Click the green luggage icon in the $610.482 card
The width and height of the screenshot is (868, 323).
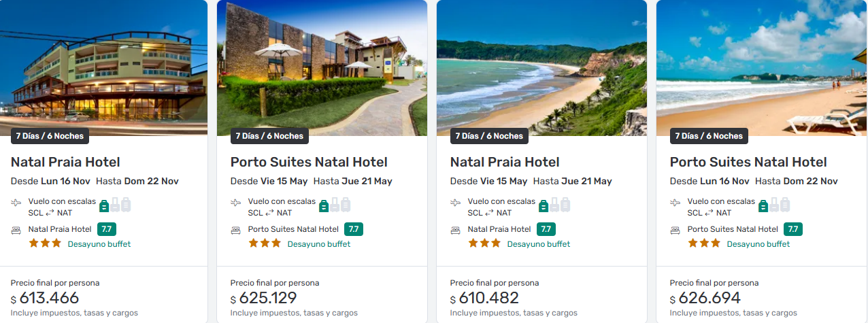coord(544,205)
